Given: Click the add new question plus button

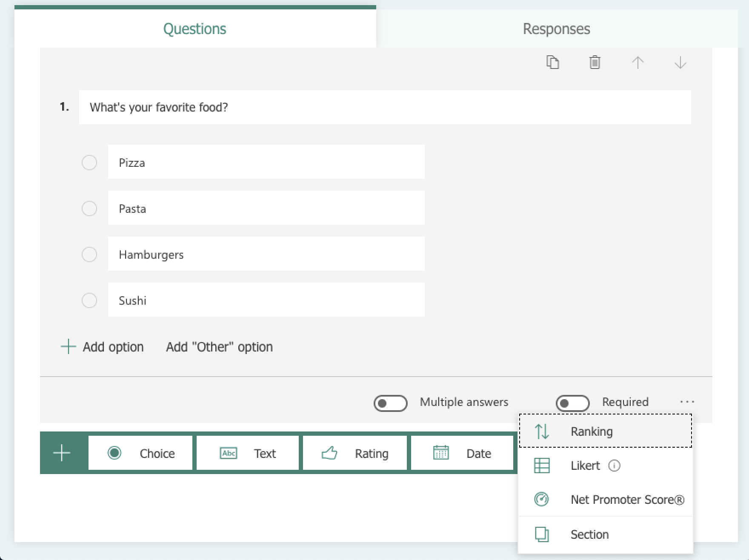Looking at the screenshot, I should 62,453.
